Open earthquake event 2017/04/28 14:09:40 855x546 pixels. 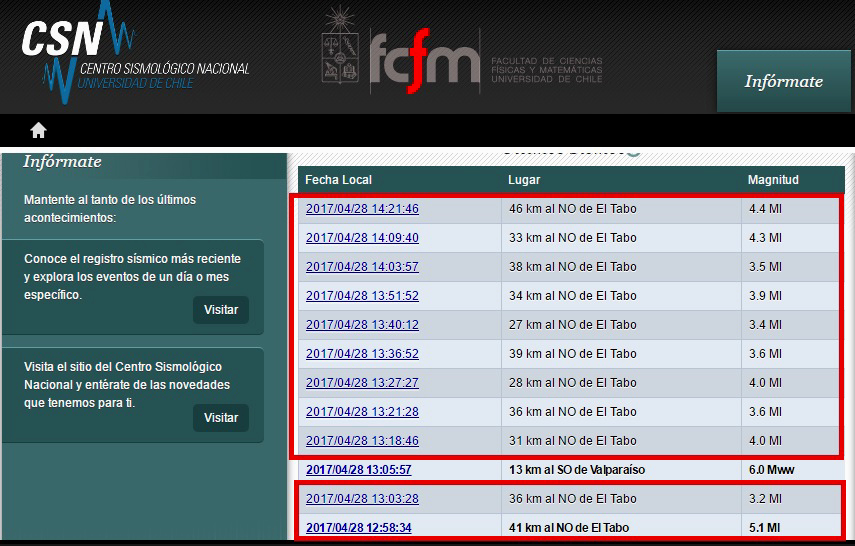click(362, 238)
